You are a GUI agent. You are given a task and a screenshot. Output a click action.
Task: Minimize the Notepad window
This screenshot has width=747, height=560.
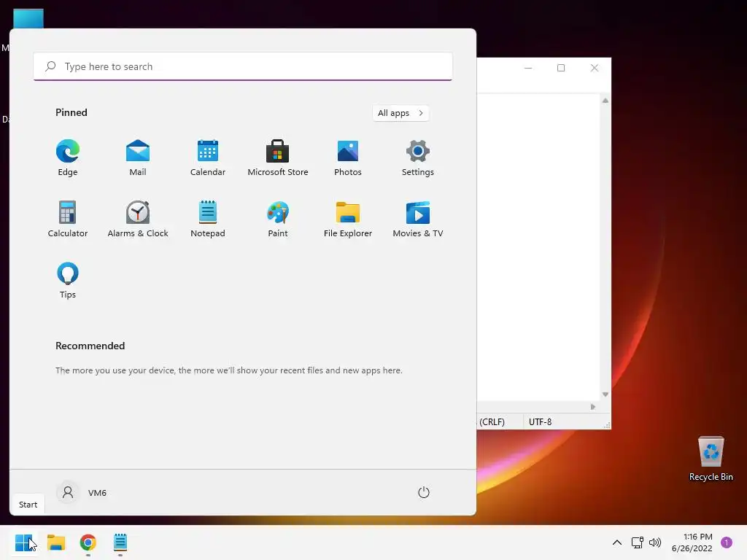(528, 68)
